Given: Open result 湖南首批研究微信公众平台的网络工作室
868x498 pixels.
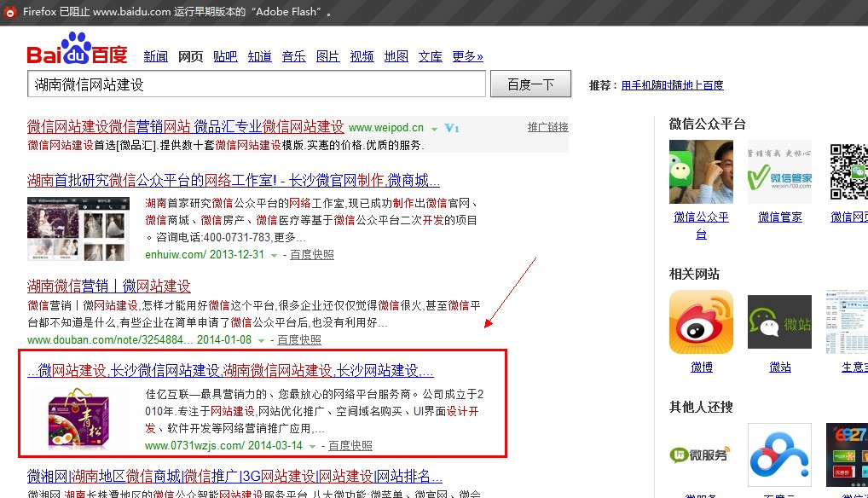Looking at the screenshot, I should click(x=233, y=181).
